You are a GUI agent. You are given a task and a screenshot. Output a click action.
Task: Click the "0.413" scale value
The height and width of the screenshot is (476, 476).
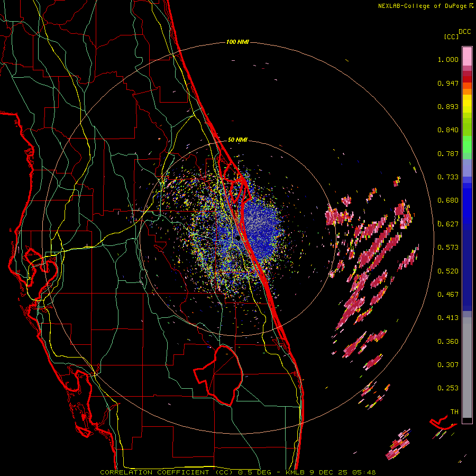click(x=448, y=318)
